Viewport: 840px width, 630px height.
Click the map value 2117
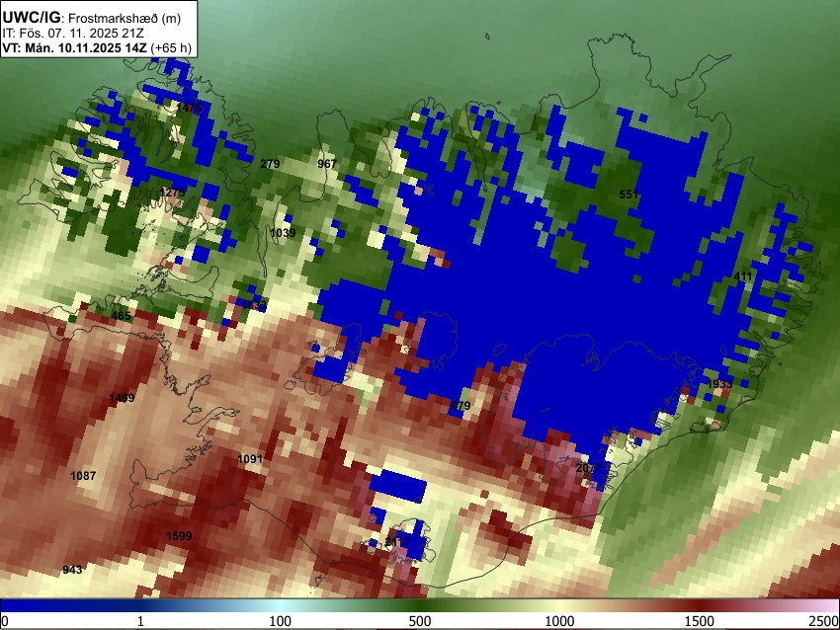click(397, 542)
